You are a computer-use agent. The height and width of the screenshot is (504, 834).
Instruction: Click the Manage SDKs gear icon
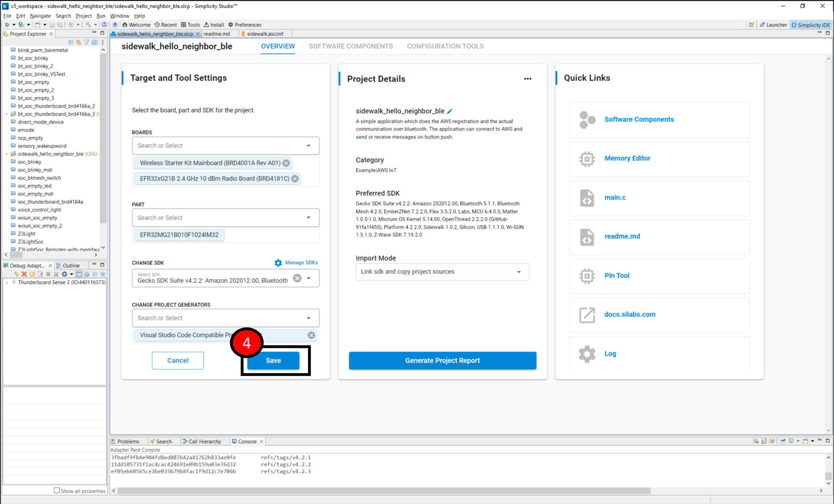pyautogui.click(x=278, y=263)
